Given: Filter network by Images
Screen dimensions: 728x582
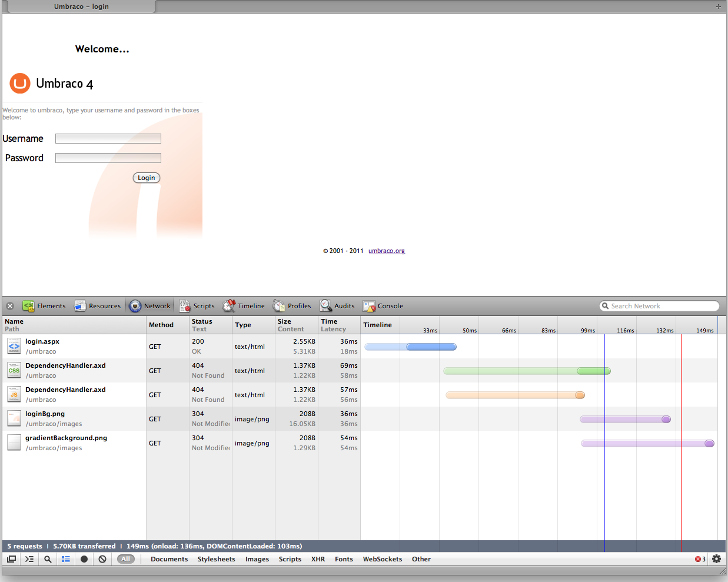Looking at the screenshot, I should 257,559.
